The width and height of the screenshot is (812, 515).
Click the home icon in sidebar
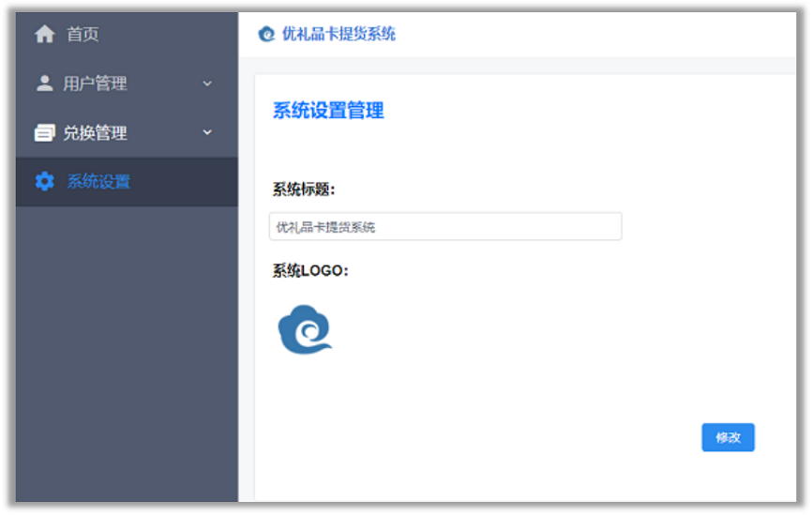(44, 34)
